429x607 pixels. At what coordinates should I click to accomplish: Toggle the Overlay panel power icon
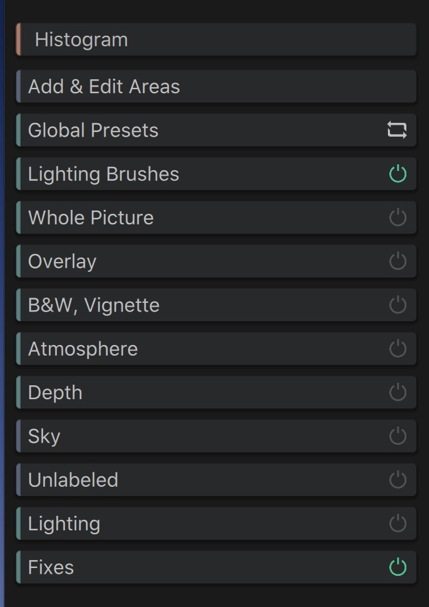(398, 261)
